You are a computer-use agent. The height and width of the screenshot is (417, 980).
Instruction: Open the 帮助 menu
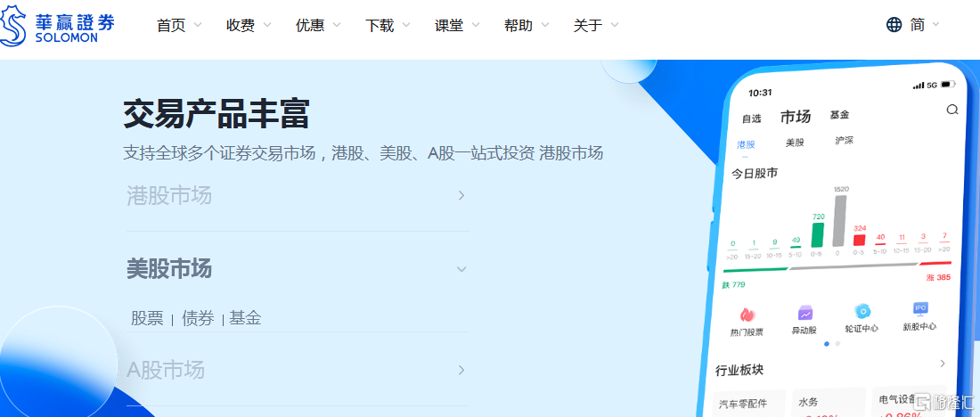(x=519, y=25)
